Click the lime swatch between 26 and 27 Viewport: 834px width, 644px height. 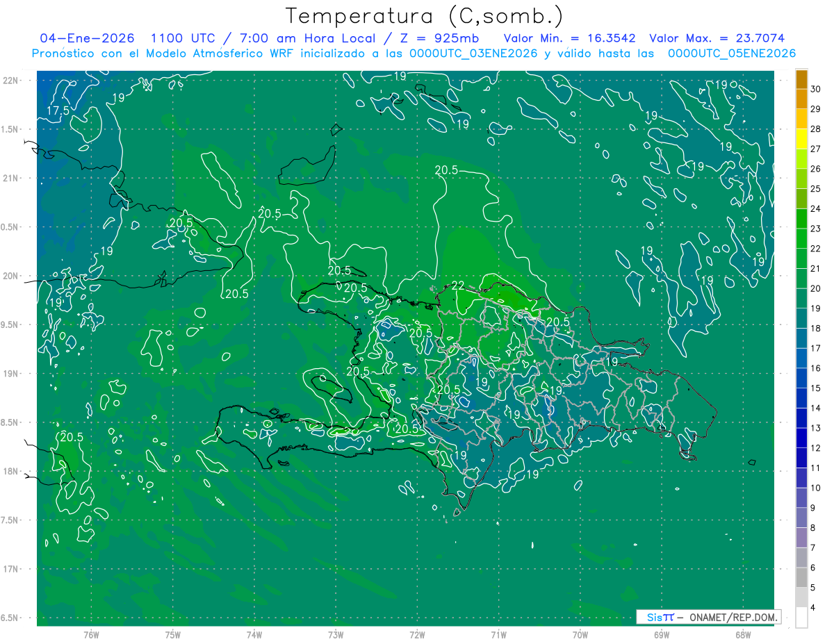tap(801, 158)
